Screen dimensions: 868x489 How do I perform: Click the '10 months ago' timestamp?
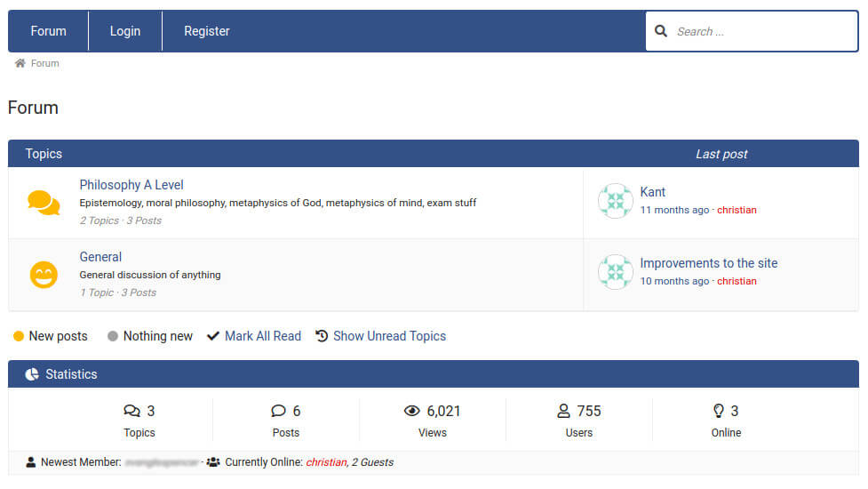point(674,281)
